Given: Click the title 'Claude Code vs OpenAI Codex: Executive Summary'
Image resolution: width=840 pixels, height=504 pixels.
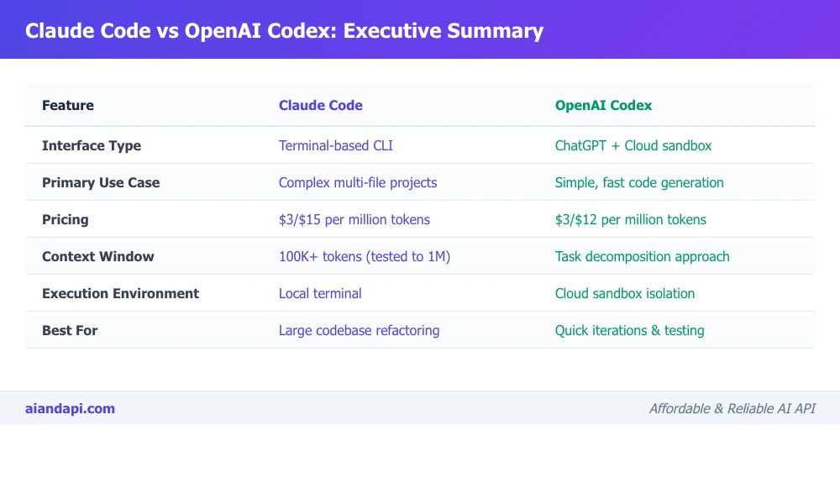Looking at the screenshot, I should tap(284, 30).
